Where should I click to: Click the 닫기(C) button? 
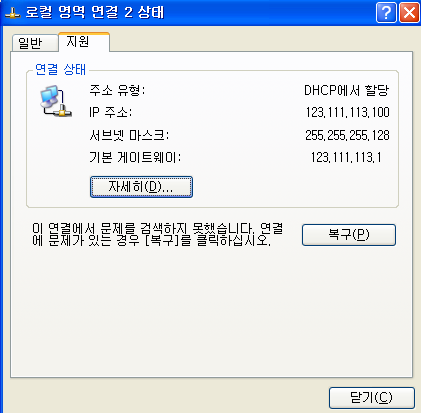372,398
